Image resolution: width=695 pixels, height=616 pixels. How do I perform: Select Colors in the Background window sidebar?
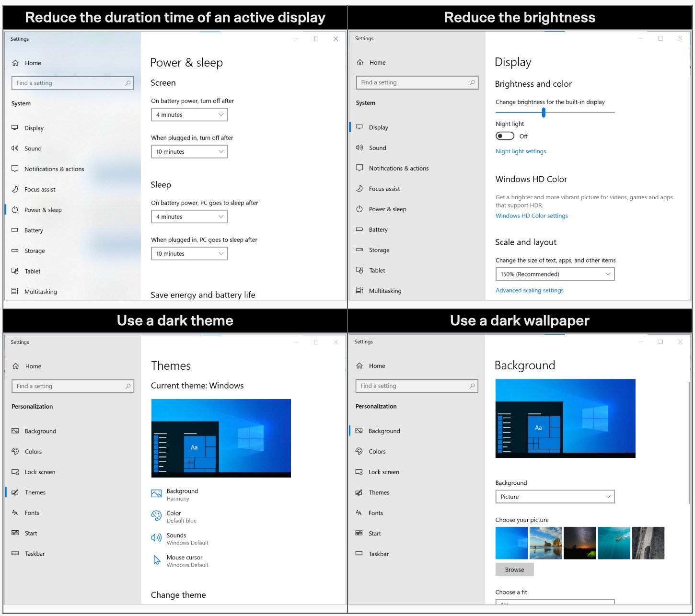coord(377,451)
